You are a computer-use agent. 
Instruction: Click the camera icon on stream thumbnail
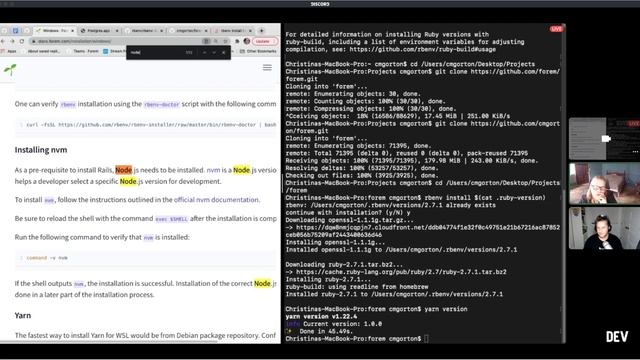[x=606, y=139]
